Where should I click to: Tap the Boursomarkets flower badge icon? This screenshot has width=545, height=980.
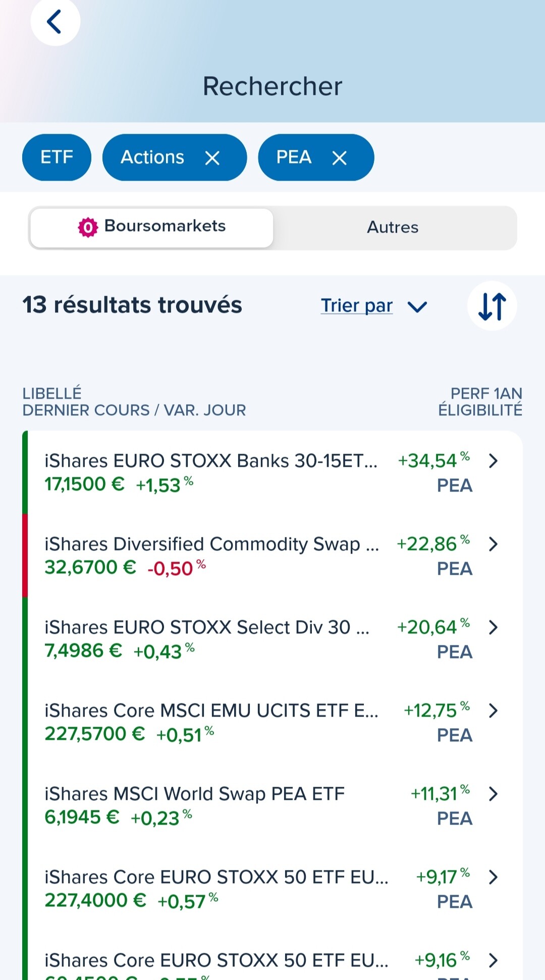coord(88,227)
